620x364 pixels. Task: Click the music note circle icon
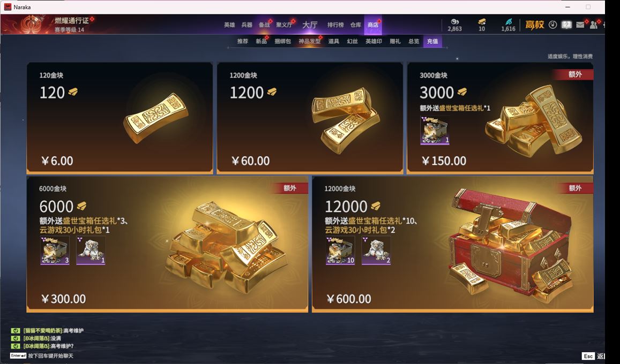click(553, 25)
